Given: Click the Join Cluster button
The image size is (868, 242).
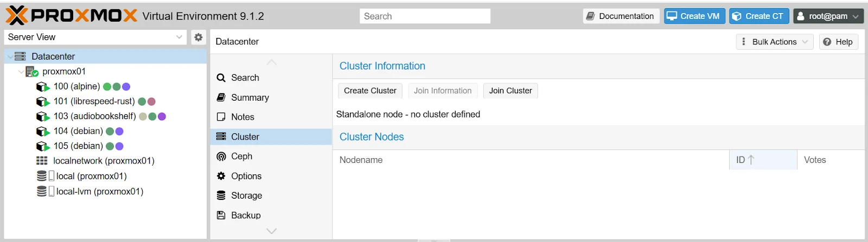Looking at the screenshot, I should pos(510,90).
